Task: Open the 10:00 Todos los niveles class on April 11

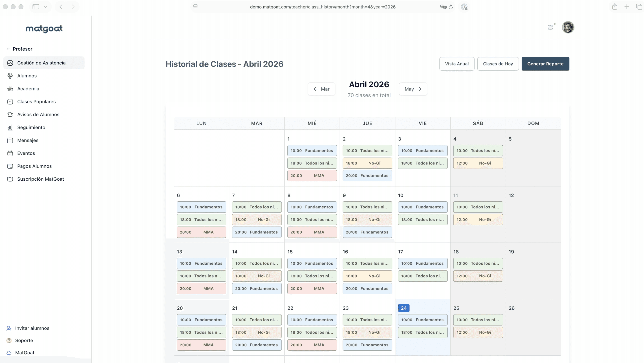Action: pos(478,207)
